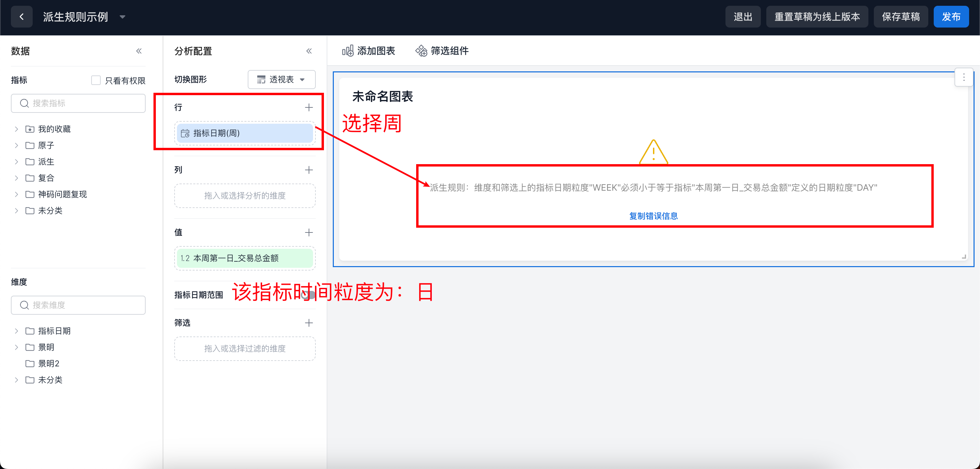Open the chart's three-dot menu
980x469 pixels.
[x=964, y=77]
